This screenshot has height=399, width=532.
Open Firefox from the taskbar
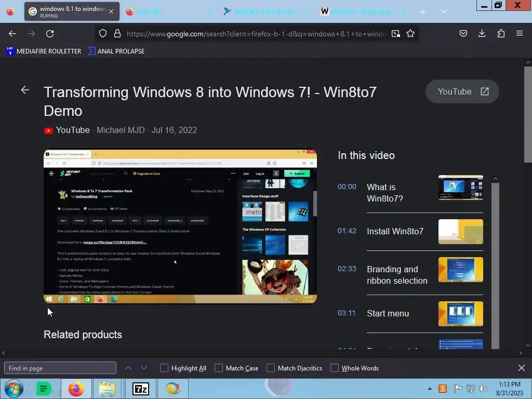(x=76, y=389)
